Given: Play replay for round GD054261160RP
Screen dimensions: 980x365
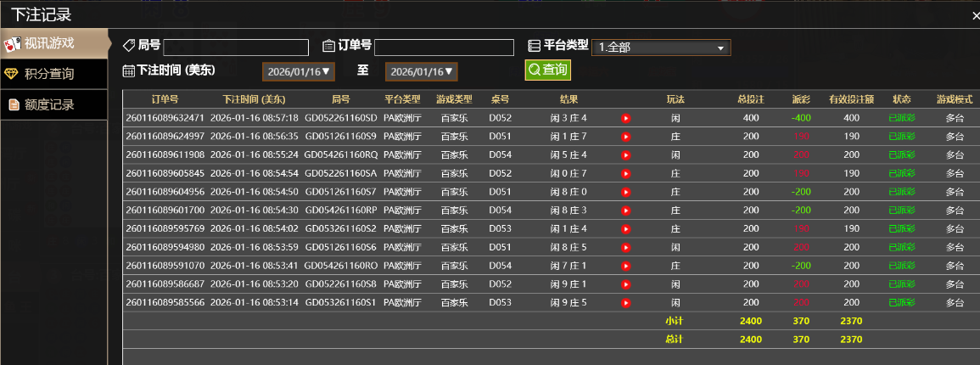Looking at the screenshot, I should (625, 211).
